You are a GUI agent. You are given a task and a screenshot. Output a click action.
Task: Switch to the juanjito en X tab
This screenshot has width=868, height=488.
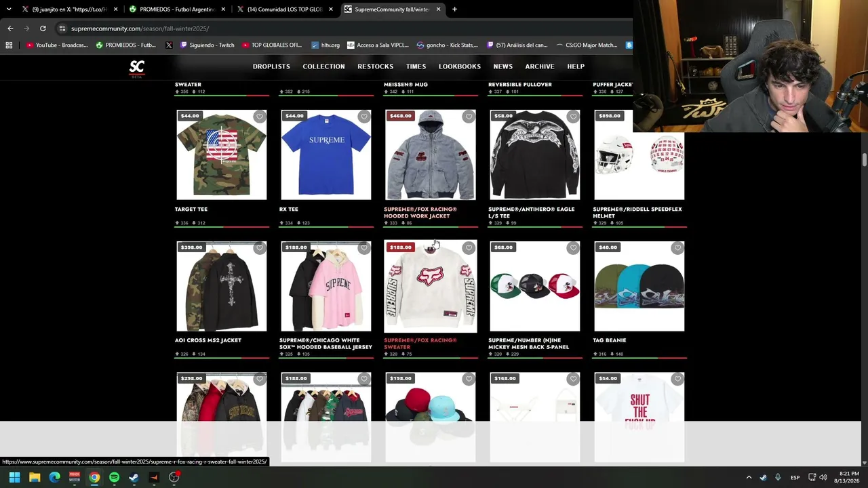click(x=70, y=9)
